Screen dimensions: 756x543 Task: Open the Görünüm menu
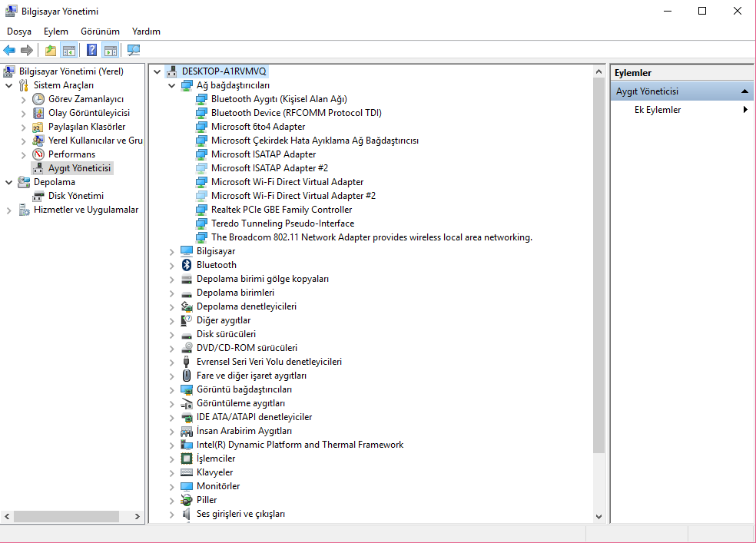(101, 31)
